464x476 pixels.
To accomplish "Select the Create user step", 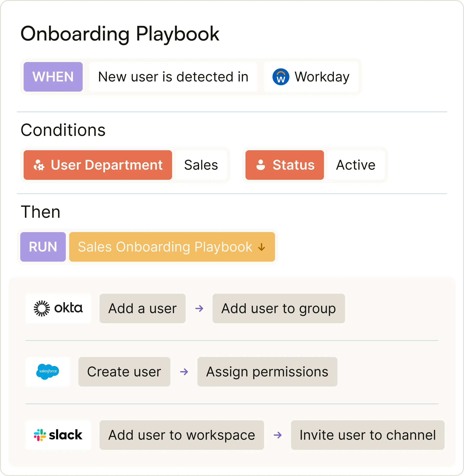I will pos(124,372).
